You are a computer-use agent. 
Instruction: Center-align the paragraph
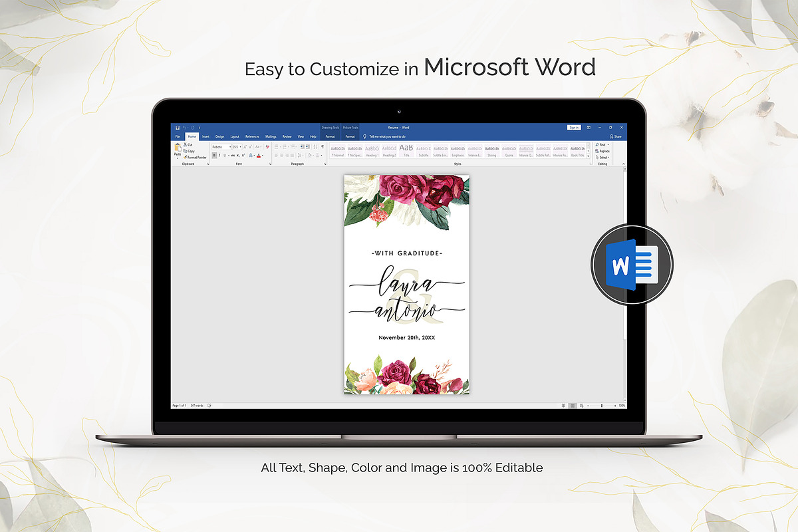(282, 155)
